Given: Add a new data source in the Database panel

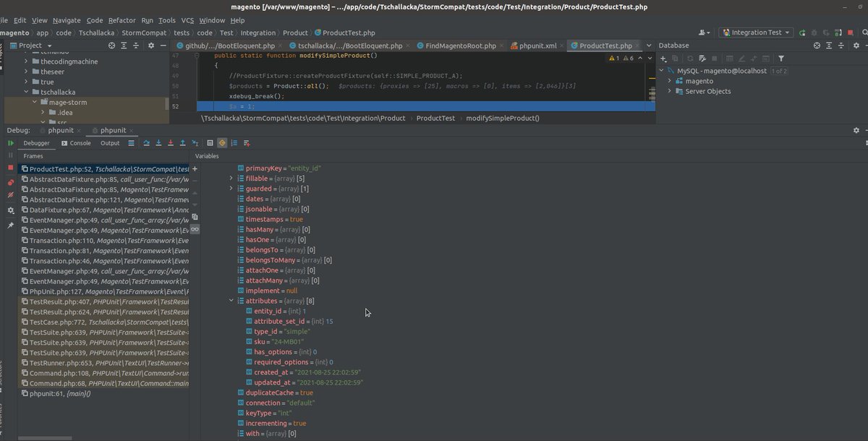Looking at the screenshot, I should [663, 59].
